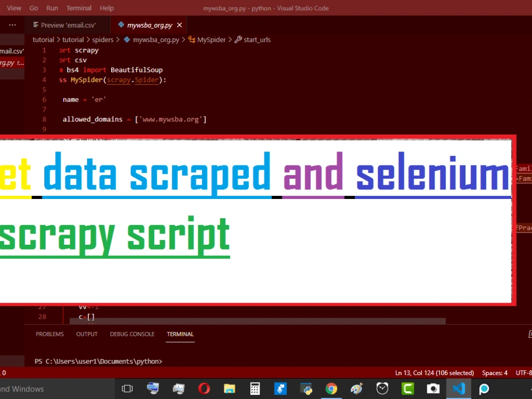Screen dimensions: 532x399
Task: Open the Go menu
Action: (x=34, y=8)
